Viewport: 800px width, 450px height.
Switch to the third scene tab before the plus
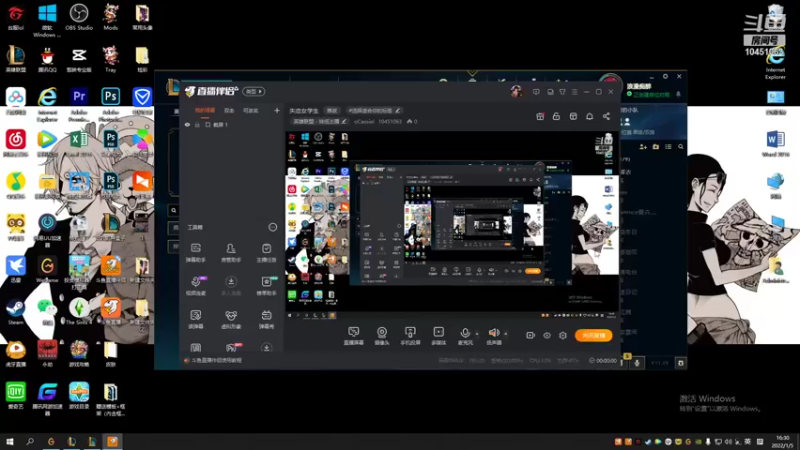point(251,110)
